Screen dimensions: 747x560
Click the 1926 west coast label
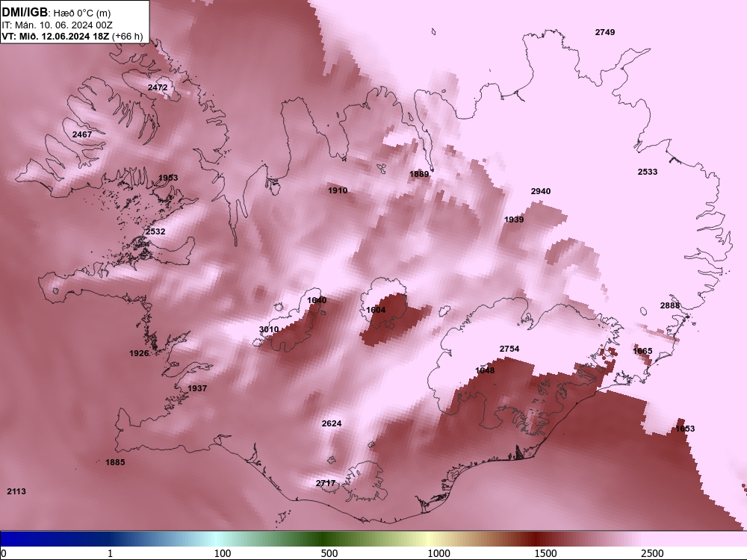coord(139,353)
